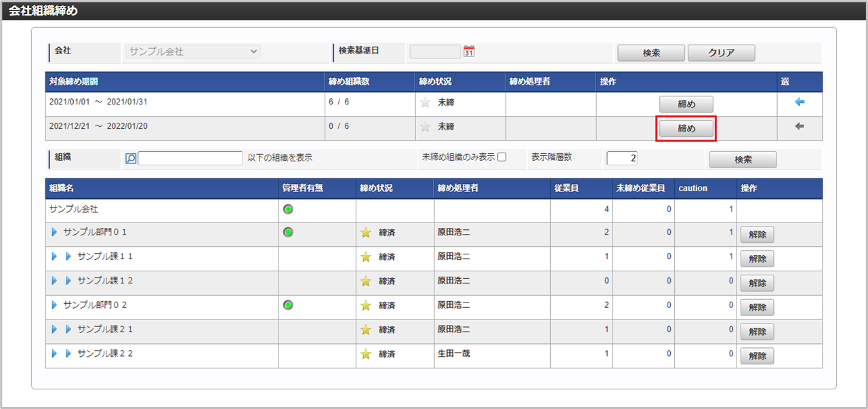Viewport: 868px width, 409px height.
Task: Click the yellow star for サンプル部門０１
Action: pyautogui.click(x=366, y=233)
